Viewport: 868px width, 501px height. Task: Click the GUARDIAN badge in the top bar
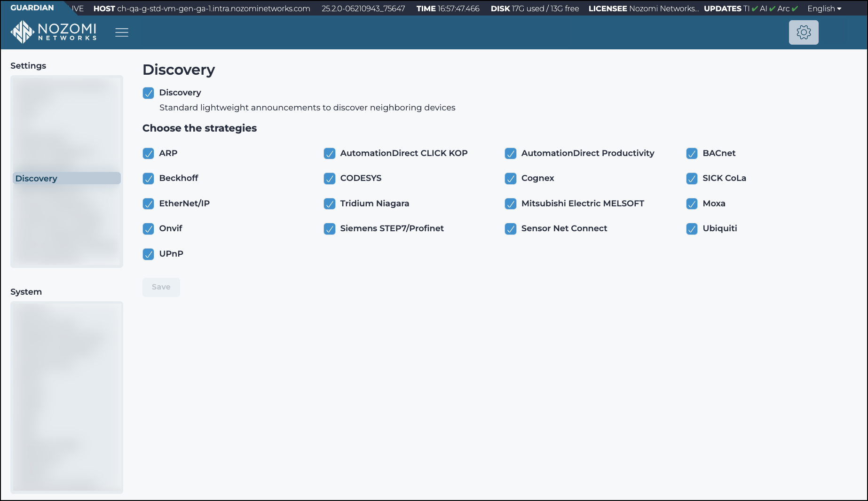tap(32, 8)
